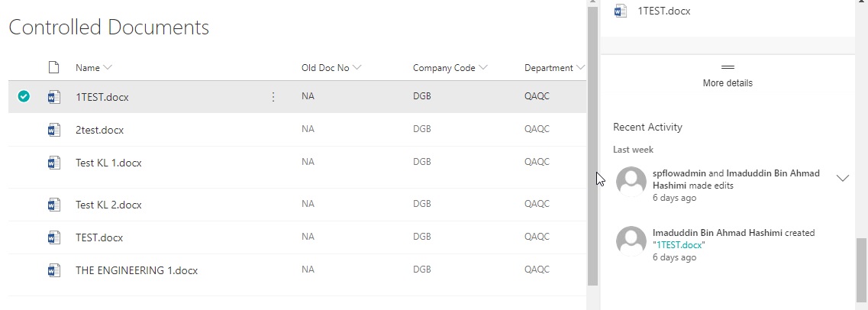
Task: Click spflowadmin avatar in Recent Activity
Action: point(631,182)
